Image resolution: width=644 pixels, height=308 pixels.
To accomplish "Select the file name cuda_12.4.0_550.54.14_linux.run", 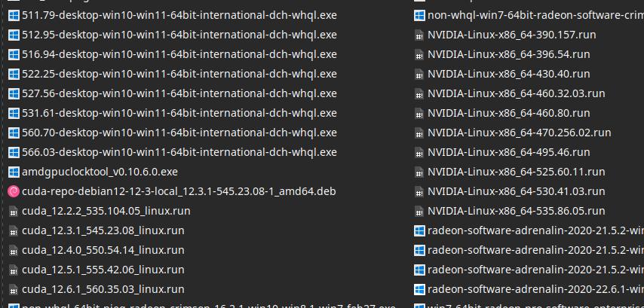I will tap(103, 250).
